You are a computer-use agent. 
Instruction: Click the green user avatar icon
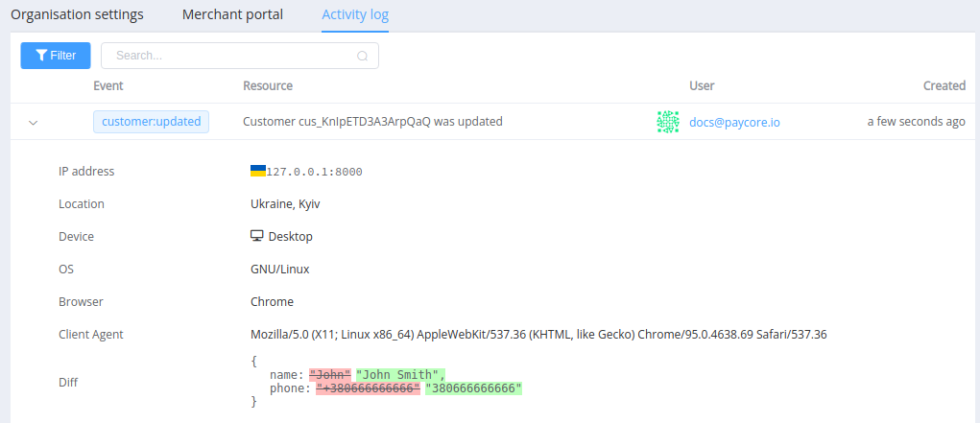(x=668, y=122)
